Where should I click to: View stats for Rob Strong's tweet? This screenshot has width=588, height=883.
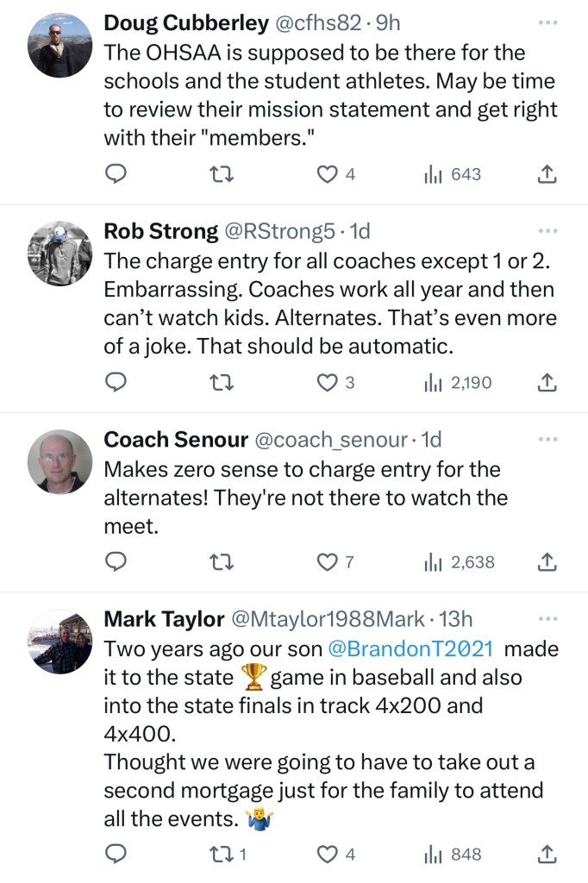pyautogui.click(x=458, y=382)
